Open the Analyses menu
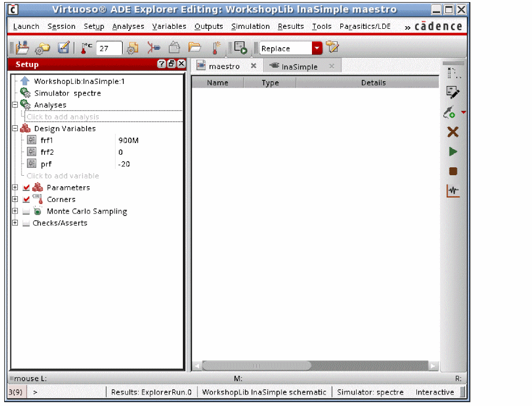 128,26
